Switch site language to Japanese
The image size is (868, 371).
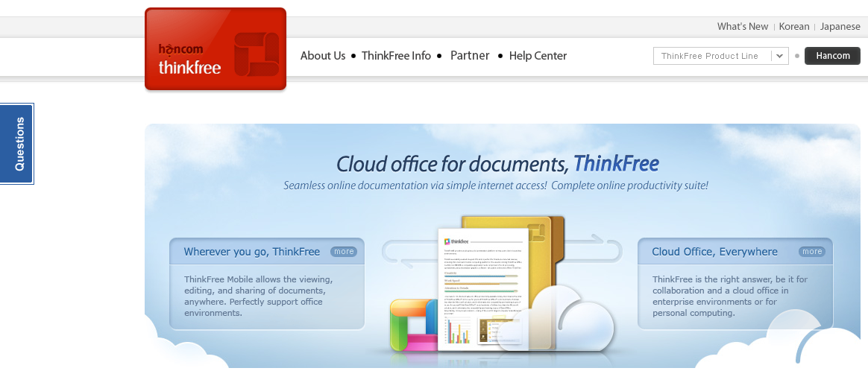click(840, 27)
